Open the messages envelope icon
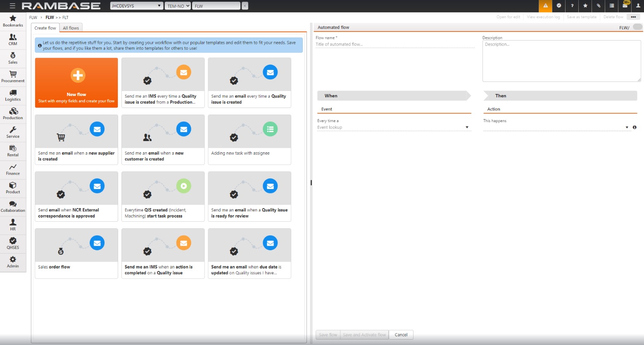The width and height of the screenshot is (644, 345). [625, 6]
